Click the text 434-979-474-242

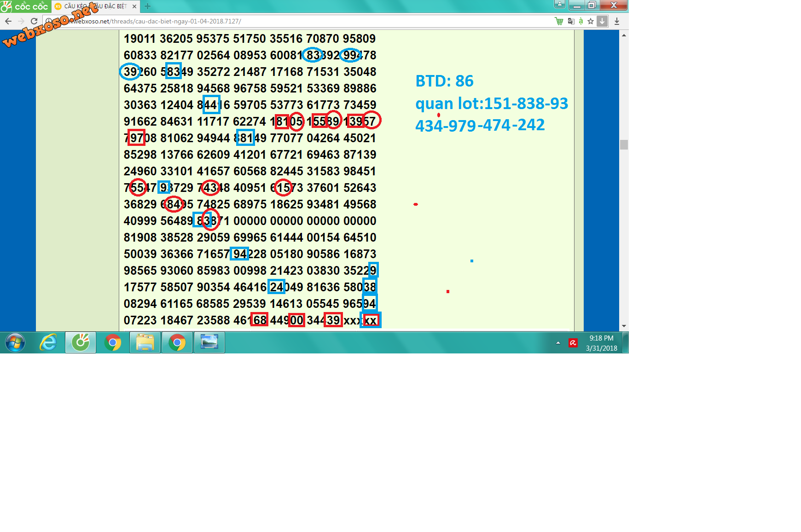click(480, 125)
